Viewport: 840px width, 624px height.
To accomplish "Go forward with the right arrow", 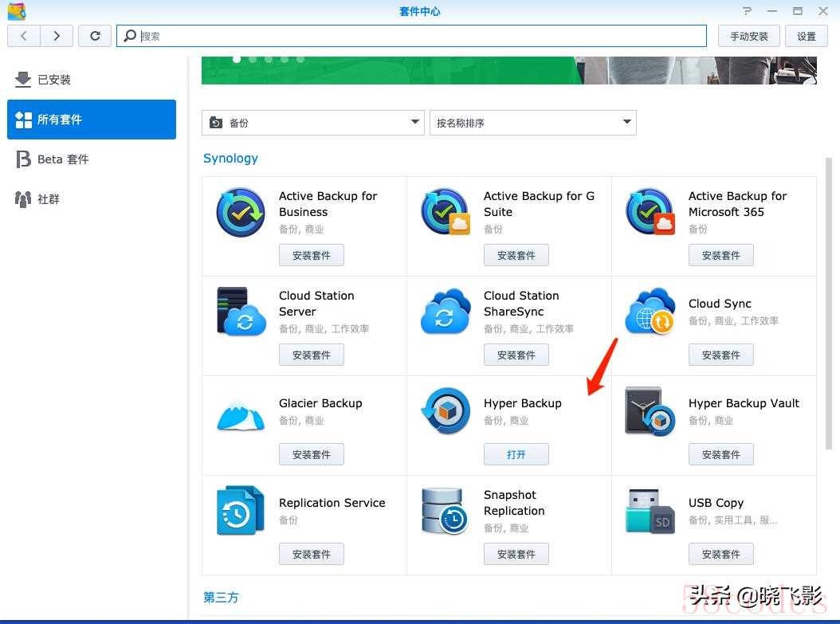I will [x=57, y=36].
